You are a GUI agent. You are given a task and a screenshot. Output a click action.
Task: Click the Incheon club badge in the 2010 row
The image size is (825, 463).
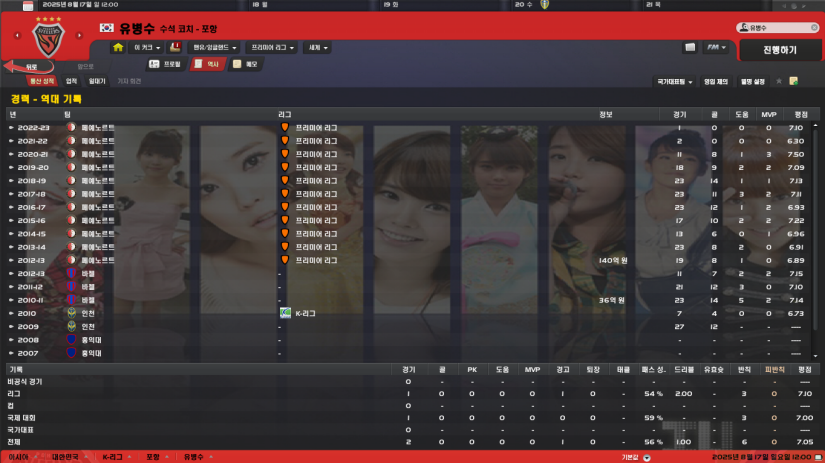pyautogui.click(x=72, y=313)
